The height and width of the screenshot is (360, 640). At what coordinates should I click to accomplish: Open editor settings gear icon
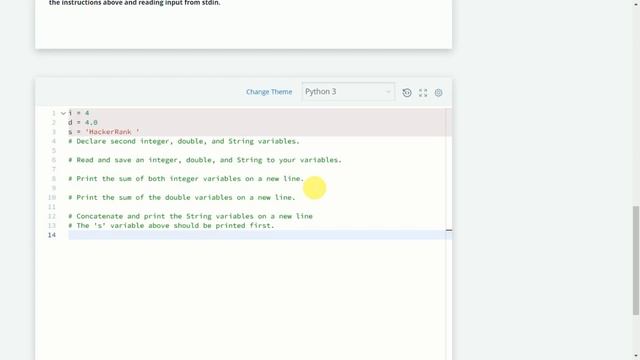click(x=438, y=93)
